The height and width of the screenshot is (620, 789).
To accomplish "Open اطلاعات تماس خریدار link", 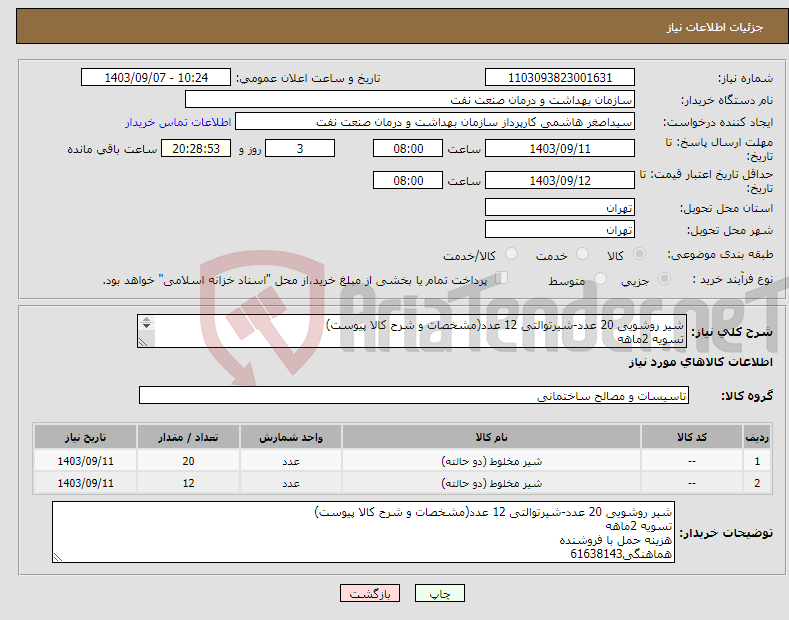I will coord(178,122).
